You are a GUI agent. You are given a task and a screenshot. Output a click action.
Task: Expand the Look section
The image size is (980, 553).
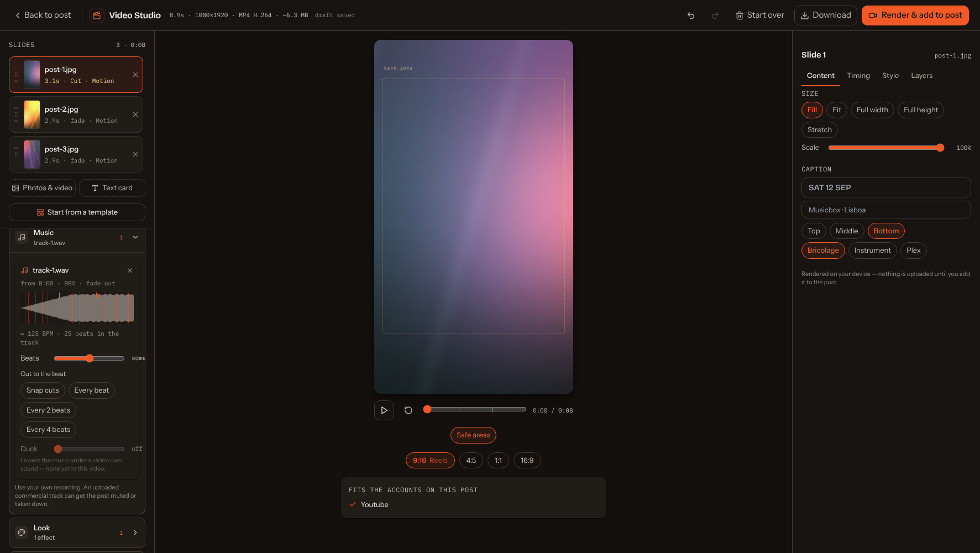135,533
